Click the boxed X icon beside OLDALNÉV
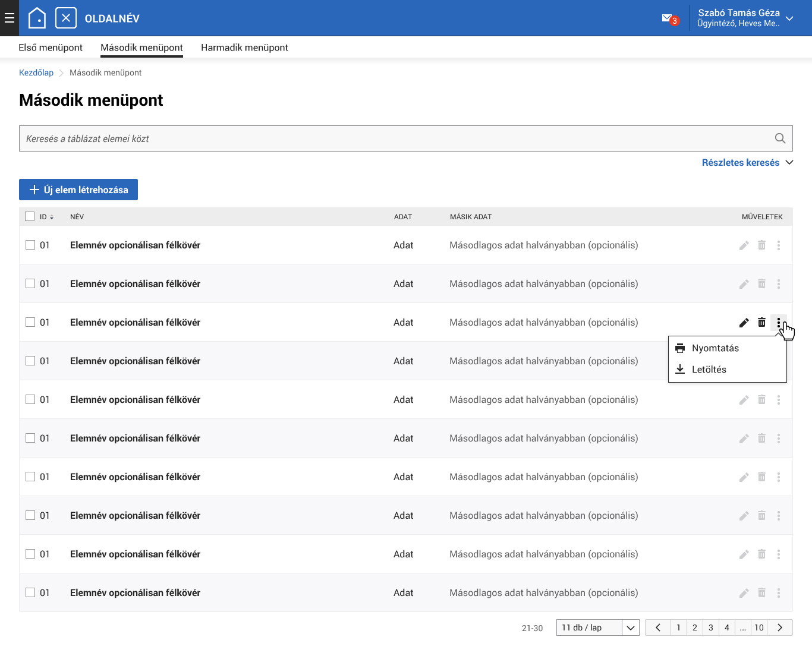This screenshot has height=656, width=812. point(66,18)
